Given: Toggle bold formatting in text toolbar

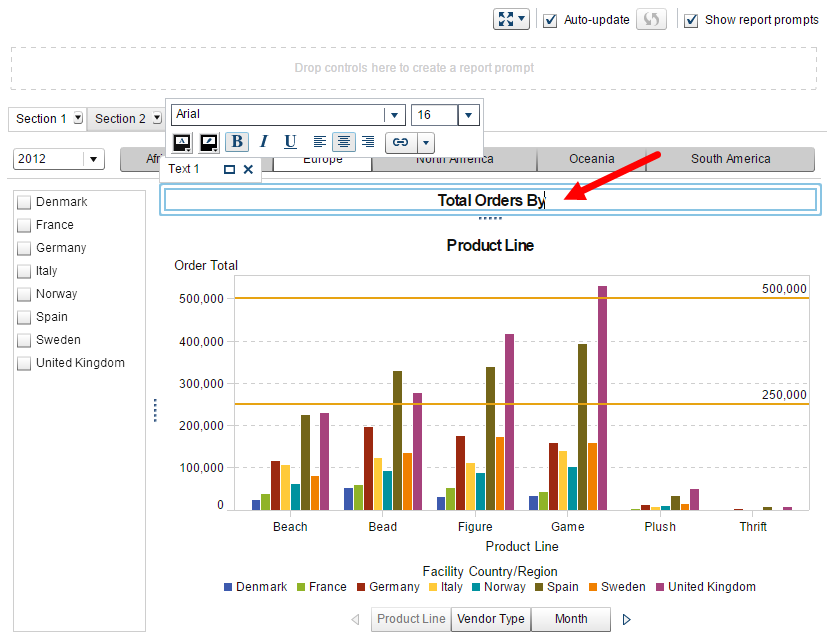Looking at the screenshot, I should (237, 142).
